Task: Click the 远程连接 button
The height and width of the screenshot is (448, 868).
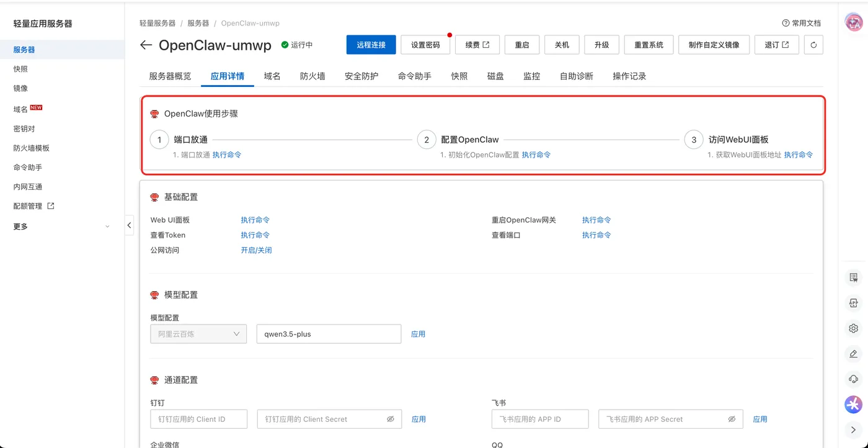Action: tap(371, 45)
